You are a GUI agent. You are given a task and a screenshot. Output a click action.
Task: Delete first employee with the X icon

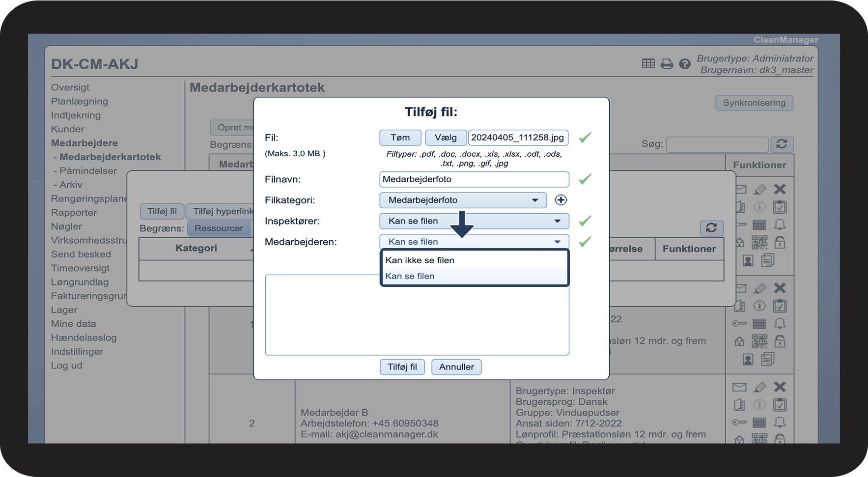pyautogui.click(x=780, y=189)
